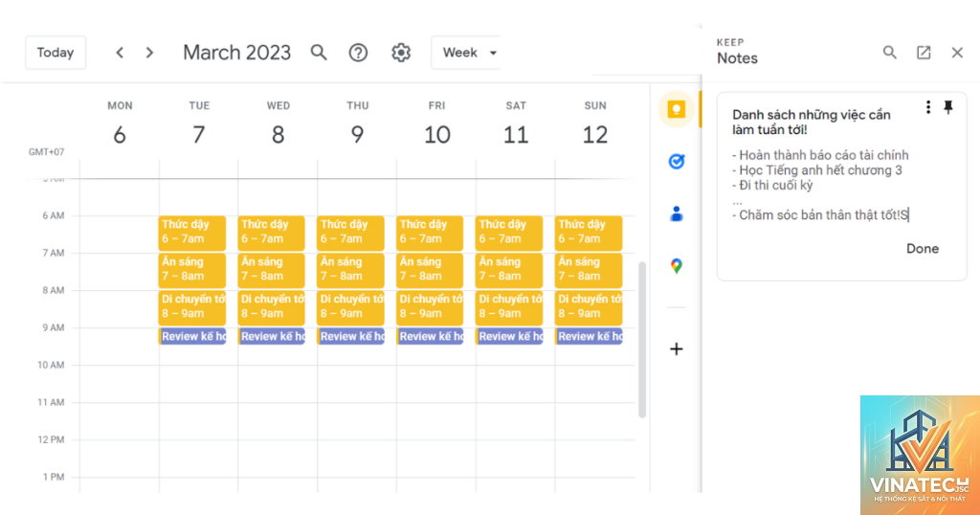Open the Contacts side panel icon
The height and width of the screenshot is (515, 980).
(x=677, y=213)
